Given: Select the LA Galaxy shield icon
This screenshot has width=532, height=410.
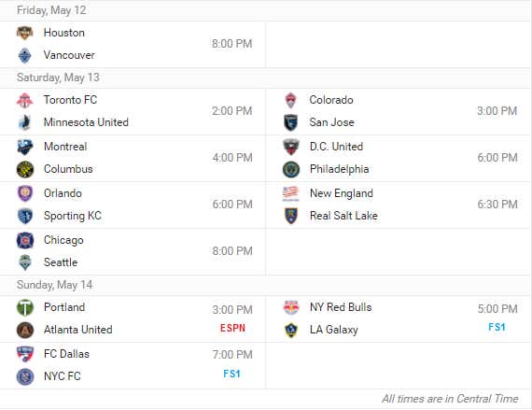Looking at the screenshot, I should [x=291, y=330].
